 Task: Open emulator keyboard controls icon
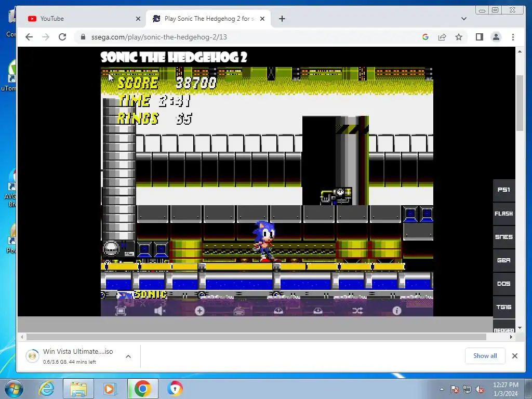point(239,311)
